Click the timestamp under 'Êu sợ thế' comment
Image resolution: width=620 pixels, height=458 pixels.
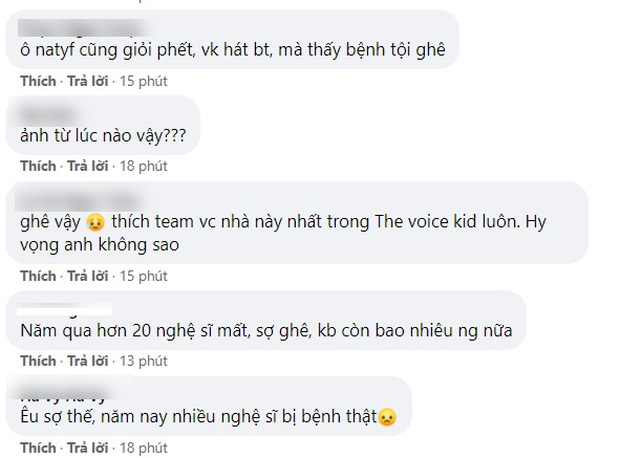(143, 446)
